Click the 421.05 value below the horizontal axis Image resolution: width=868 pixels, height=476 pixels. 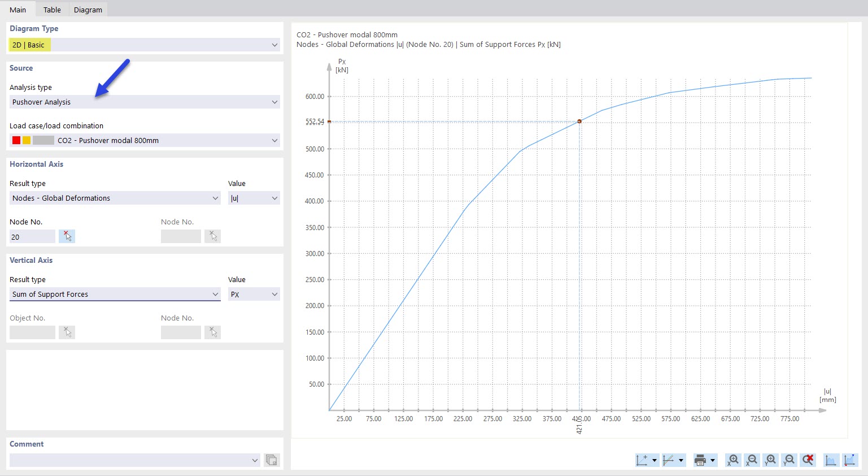(579, 425)
